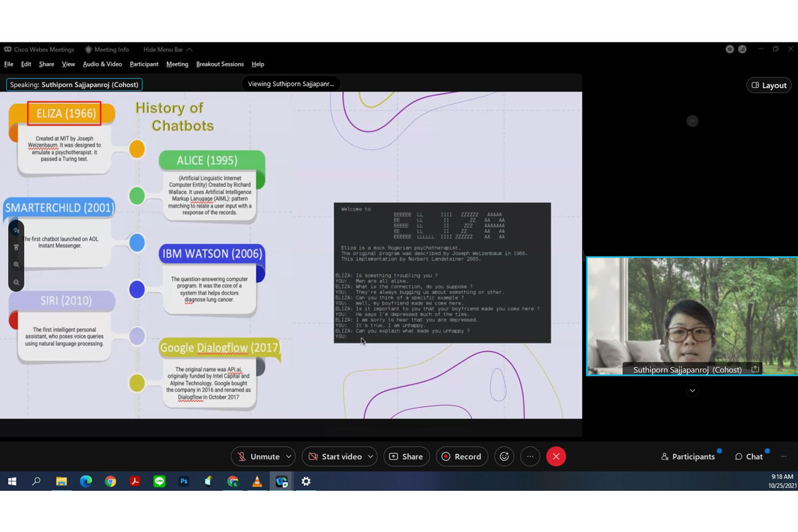798x532 pixels.
Task: Open the Participants panel
Action: coord(688,456)
